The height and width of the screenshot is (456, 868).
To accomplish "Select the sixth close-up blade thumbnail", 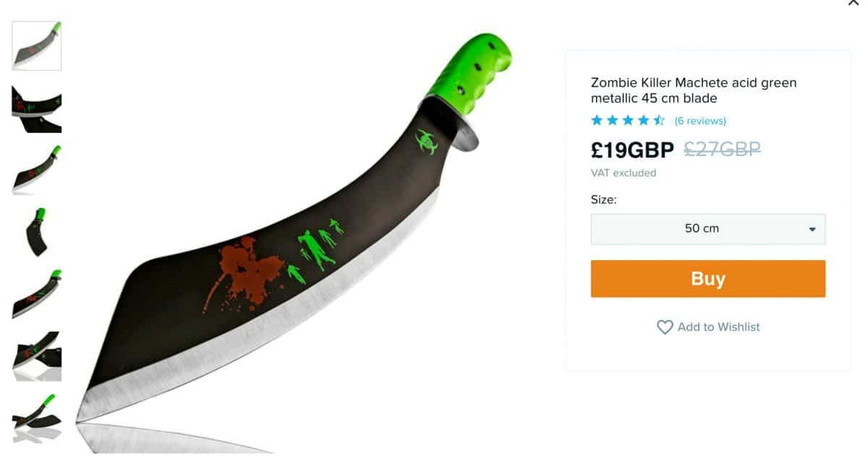I will coord(37,356).
